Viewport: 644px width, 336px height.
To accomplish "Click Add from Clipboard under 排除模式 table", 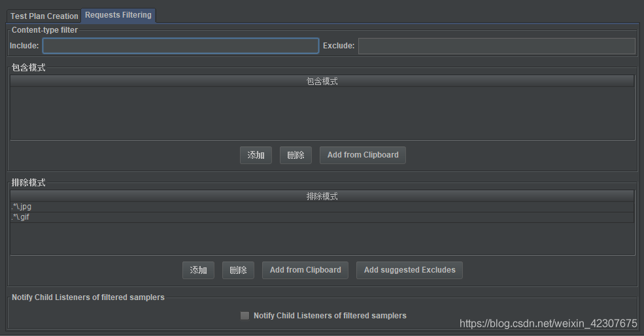I will click(x=305, y=270).
